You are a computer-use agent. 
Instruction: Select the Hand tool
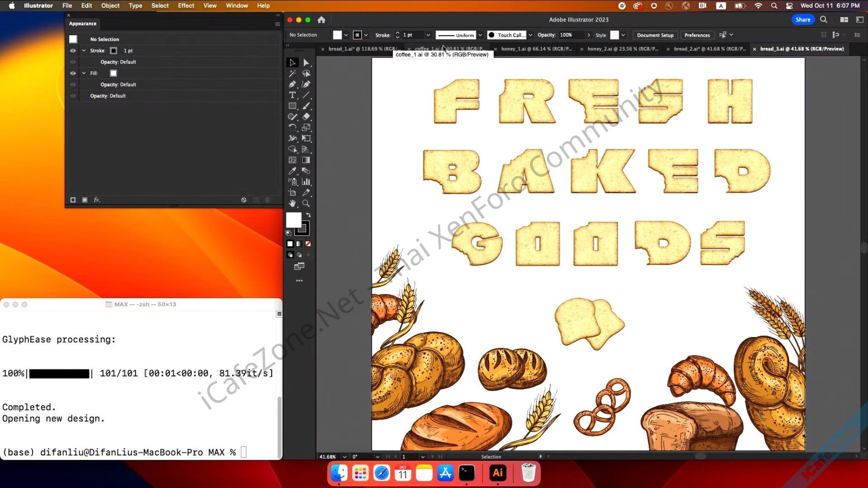(x=292, y=203)
